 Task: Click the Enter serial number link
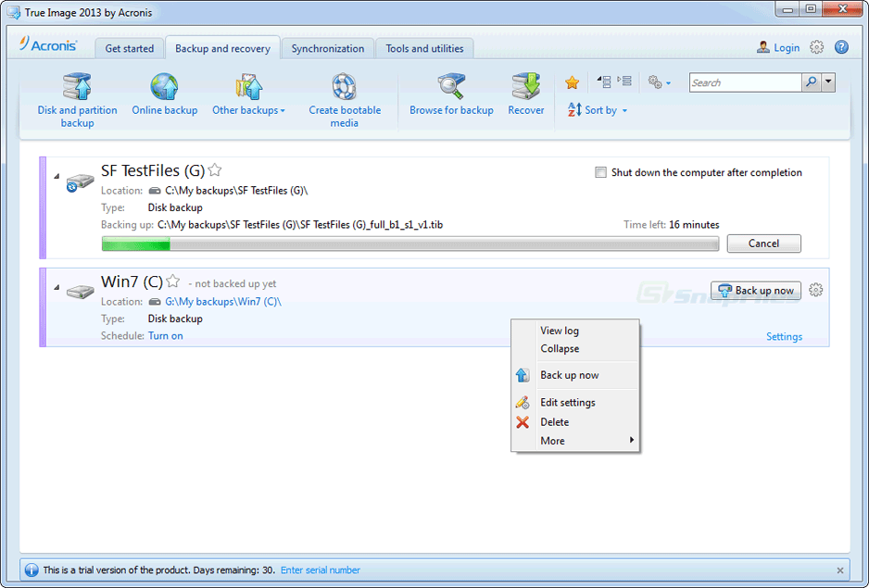pos(321,569)
